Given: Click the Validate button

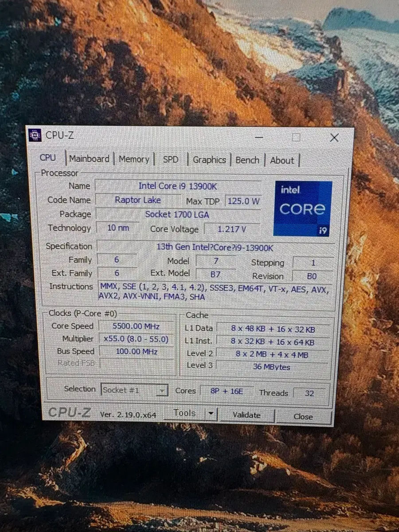Looking at the screenshot, I should (246, 415).
